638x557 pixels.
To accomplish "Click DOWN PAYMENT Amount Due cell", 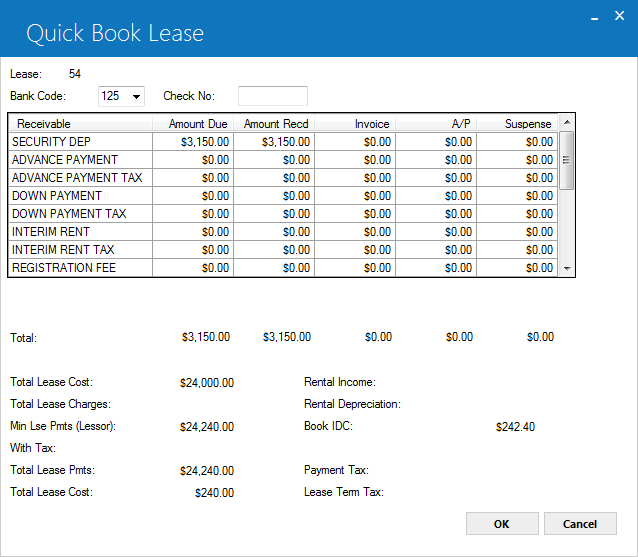I will tap(193, 195).
